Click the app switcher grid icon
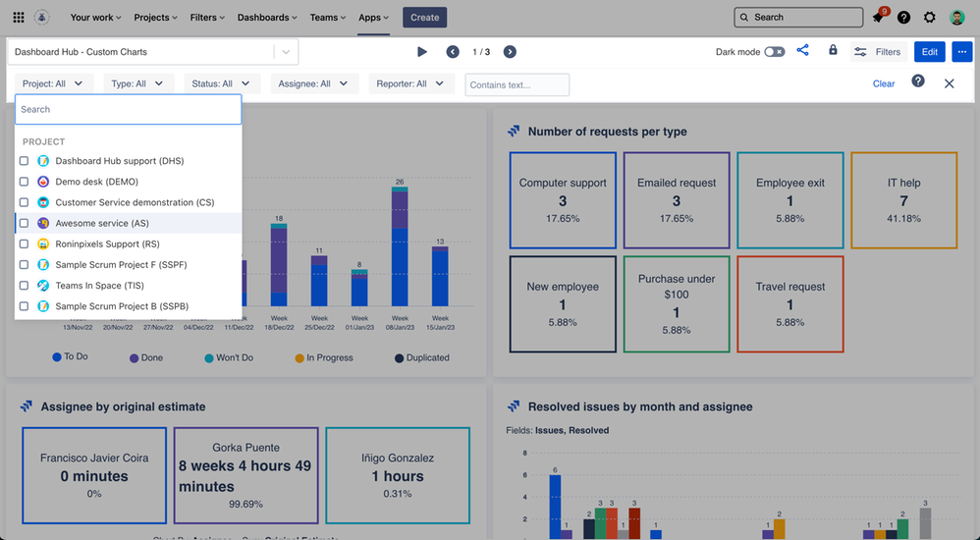This screenshot has width=980, height=540. [18, 17]
